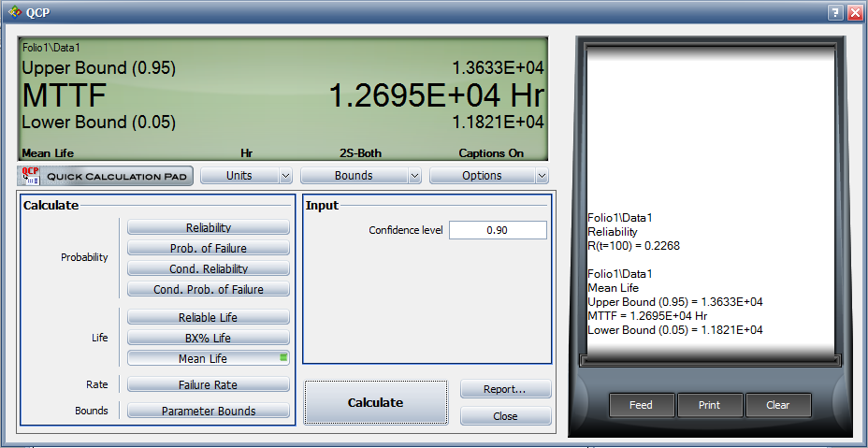This screenshot has height=448, width=868.
Task: Click the 2S-Both status caption
Action: click(x=360, y=153)
